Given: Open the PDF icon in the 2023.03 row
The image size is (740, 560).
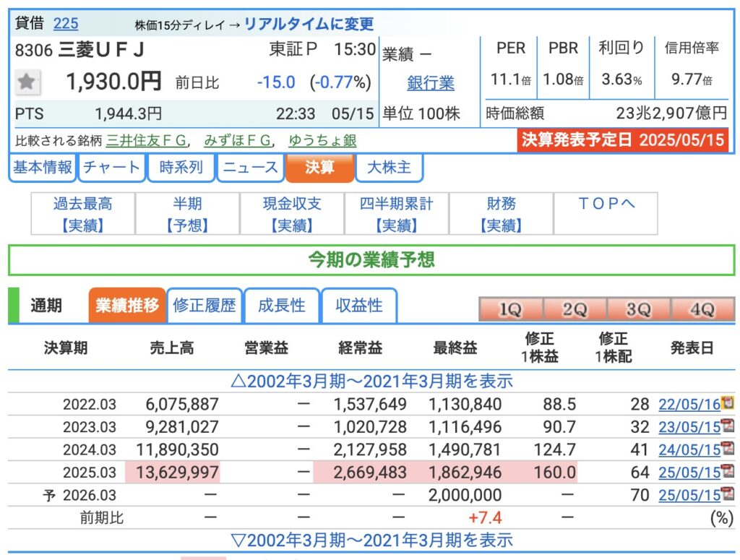Looking at the screenshot, I should tap(728, 426).
